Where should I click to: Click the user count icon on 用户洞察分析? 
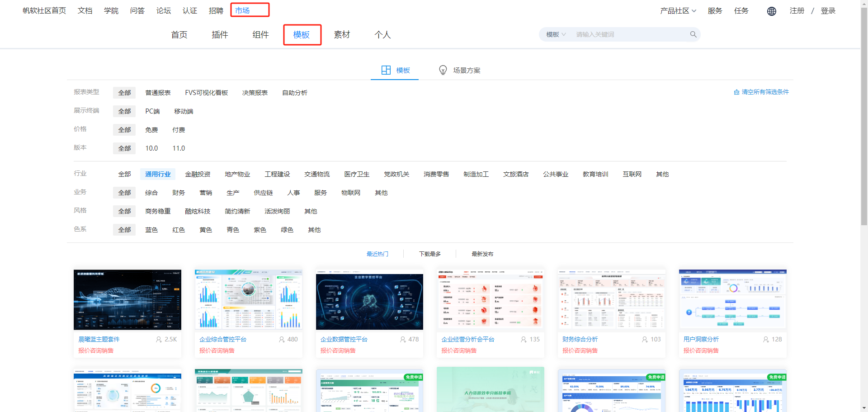[766, 339]
